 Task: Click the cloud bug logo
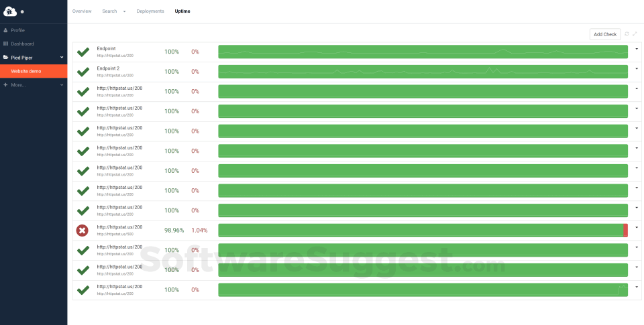click(x=10, y=11)
